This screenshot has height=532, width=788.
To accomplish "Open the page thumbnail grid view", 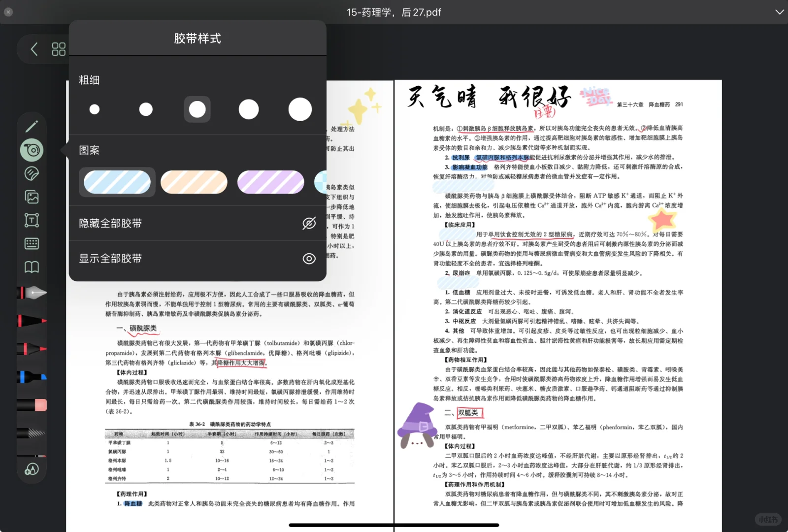I will tap(59, 49).
